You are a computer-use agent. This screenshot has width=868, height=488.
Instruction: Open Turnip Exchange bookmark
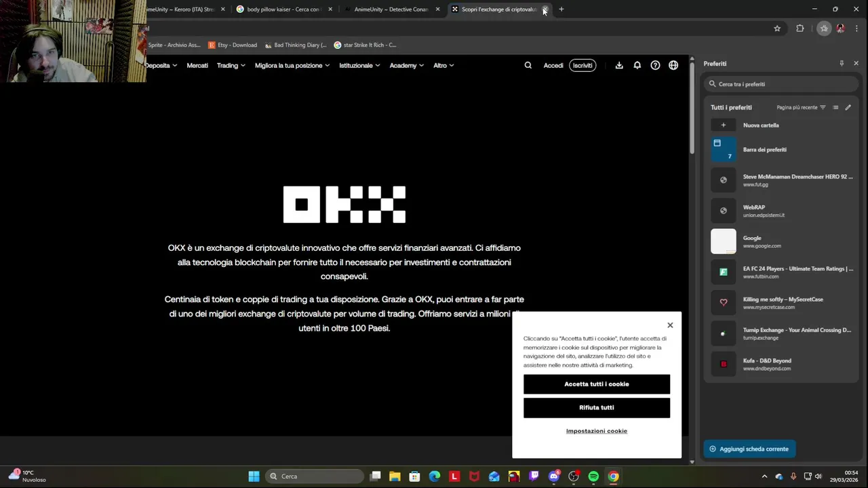point(782,333)
